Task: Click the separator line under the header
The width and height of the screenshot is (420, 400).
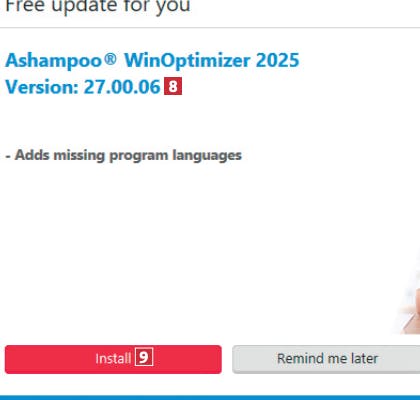Action: point(210,28)
